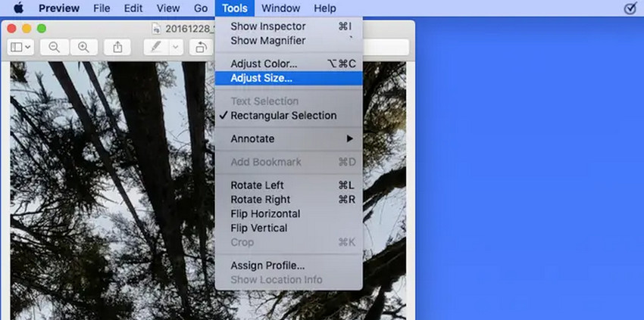
Task: Click the Markup pen icon
Action: tap(155, 47)
